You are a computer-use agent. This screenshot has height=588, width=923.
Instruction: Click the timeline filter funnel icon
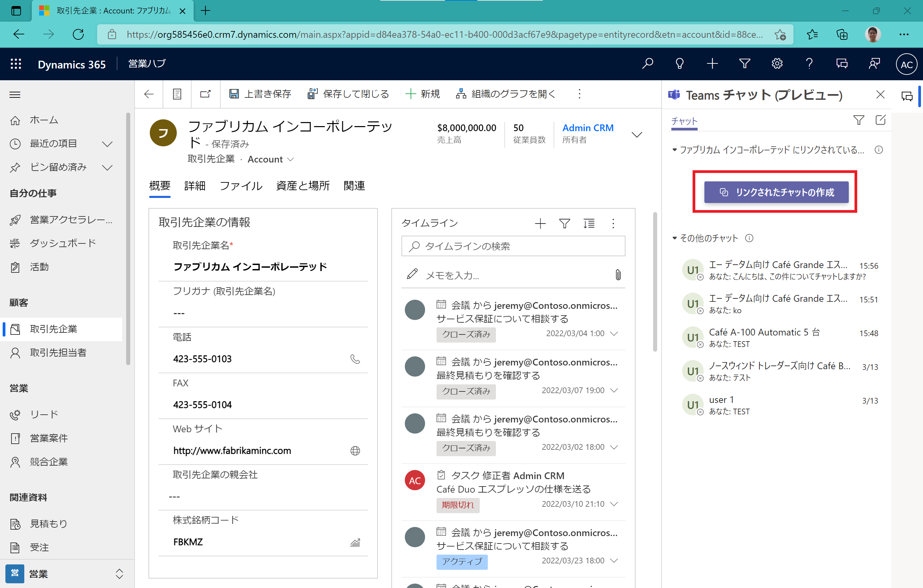[565, 223]
